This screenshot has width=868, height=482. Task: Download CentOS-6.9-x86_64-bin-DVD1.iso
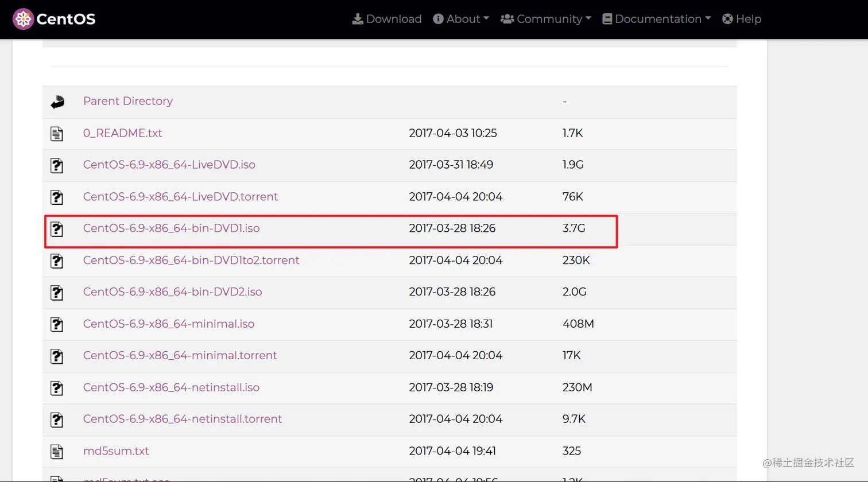(172, 228)
